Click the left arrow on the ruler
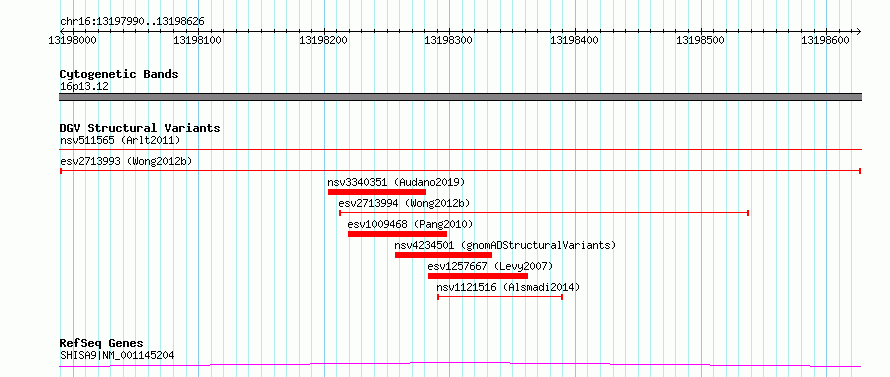 [62, 31]
